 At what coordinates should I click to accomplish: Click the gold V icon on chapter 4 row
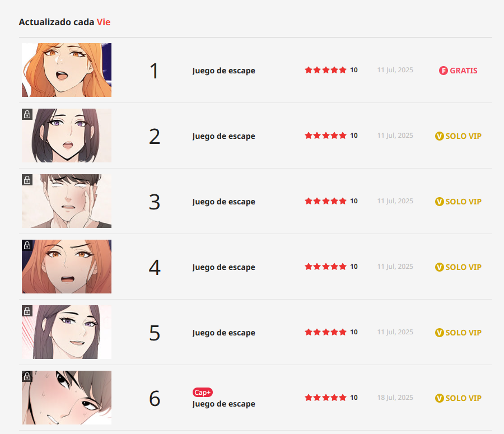click(440, 267)
